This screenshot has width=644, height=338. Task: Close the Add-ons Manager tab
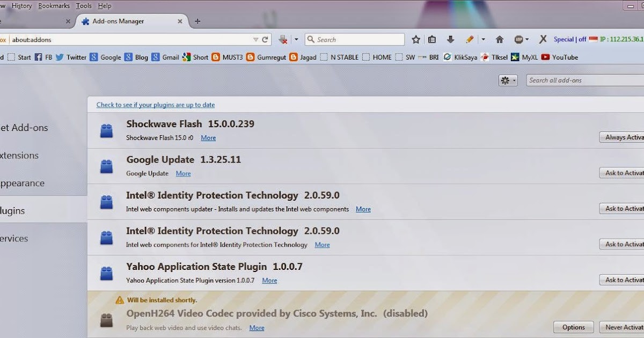[180, 21]
